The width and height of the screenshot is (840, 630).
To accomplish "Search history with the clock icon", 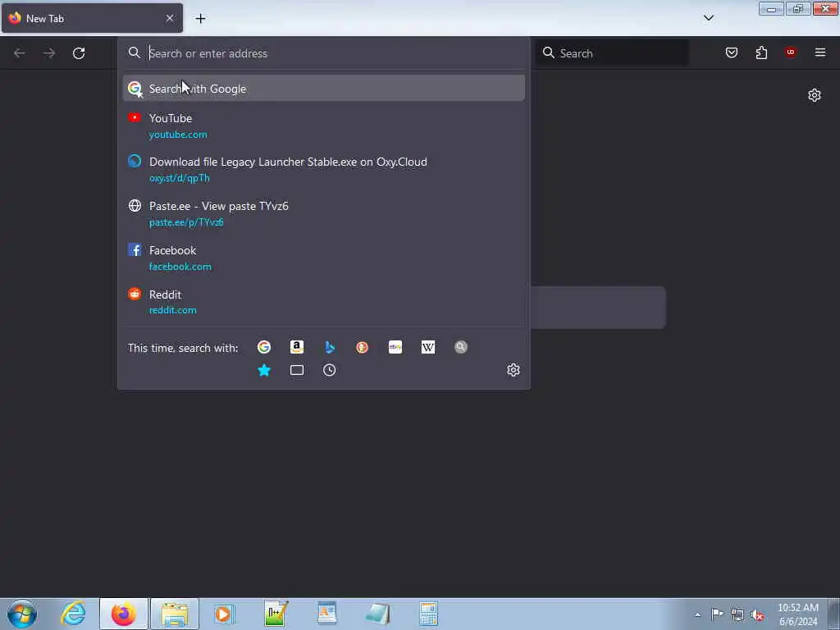I will click(x=330, y=370).
